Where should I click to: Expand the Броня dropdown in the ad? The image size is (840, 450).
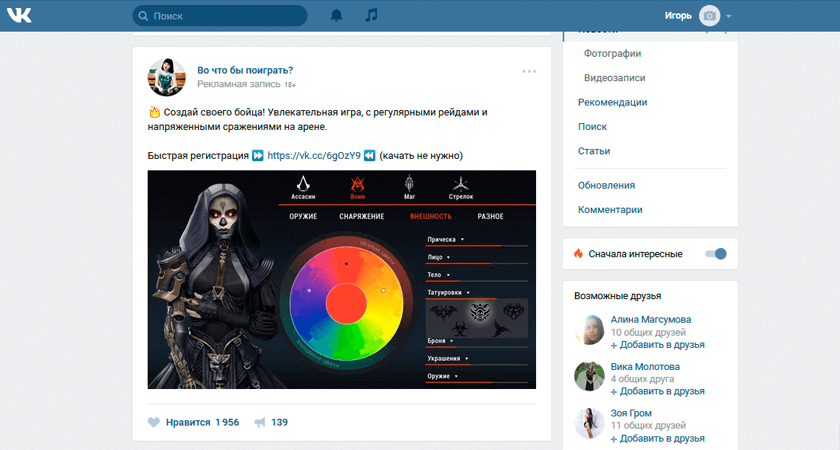pos(440,341)
